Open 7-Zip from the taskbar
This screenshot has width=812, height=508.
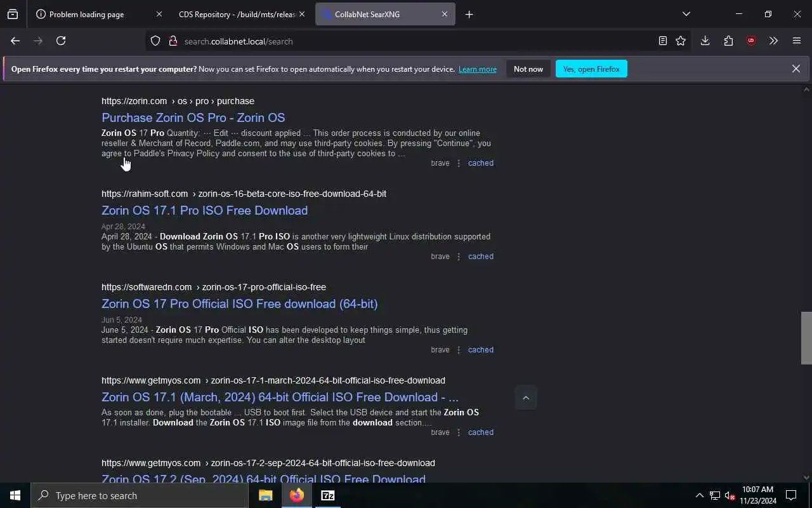[328, 495]
